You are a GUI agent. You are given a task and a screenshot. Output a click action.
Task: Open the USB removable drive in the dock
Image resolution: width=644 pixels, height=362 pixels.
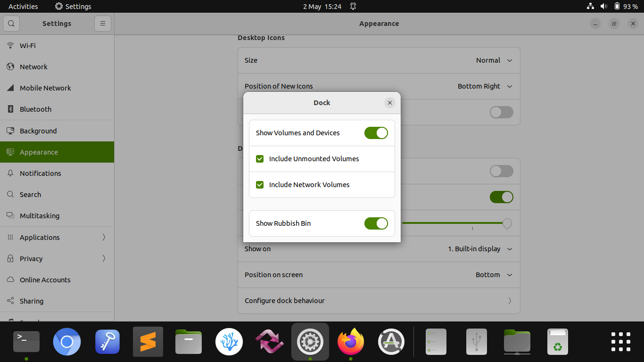[x=476, y=341]
